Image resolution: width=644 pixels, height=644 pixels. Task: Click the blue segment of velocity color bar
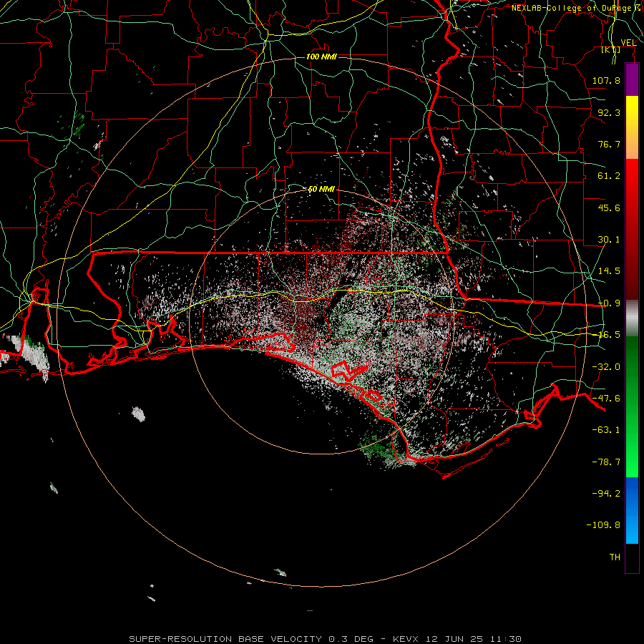(x=632, y=510)
